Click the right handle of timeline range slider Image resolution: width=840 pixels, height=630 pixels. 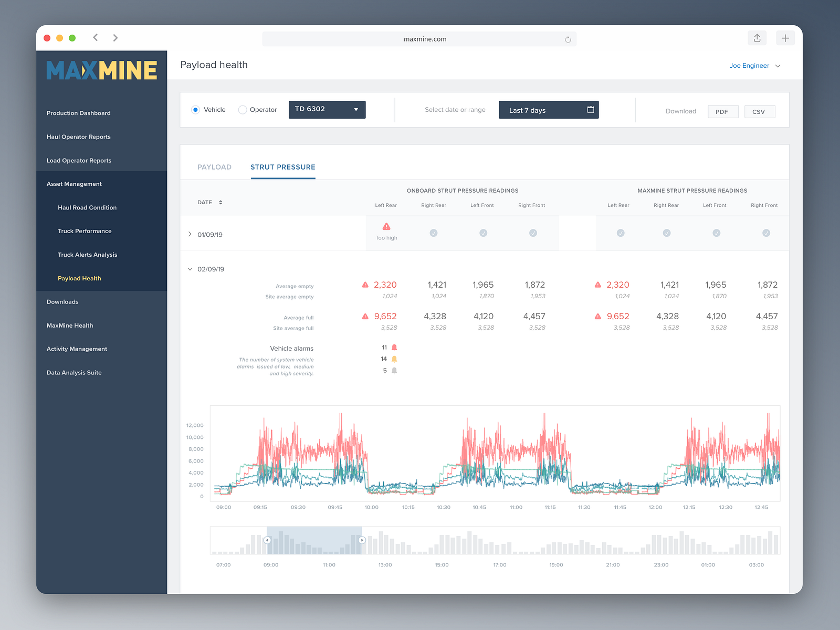(362, 540)
